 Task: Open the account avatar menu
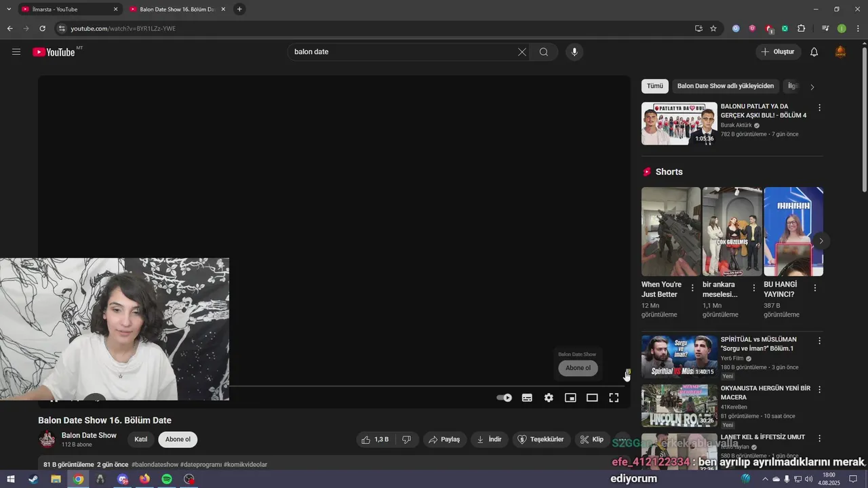click(x=841, y=52)
